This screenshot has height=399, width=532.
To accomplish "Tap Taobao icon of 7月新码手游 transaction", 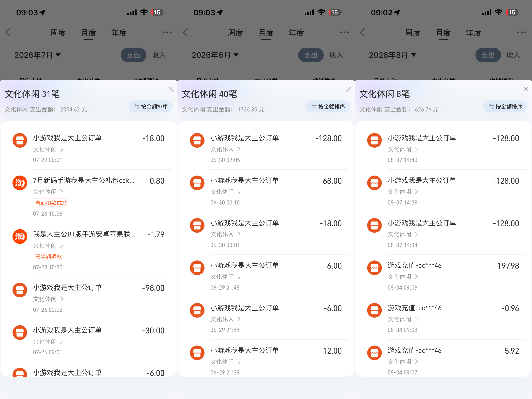I will (x=20, y=183).
